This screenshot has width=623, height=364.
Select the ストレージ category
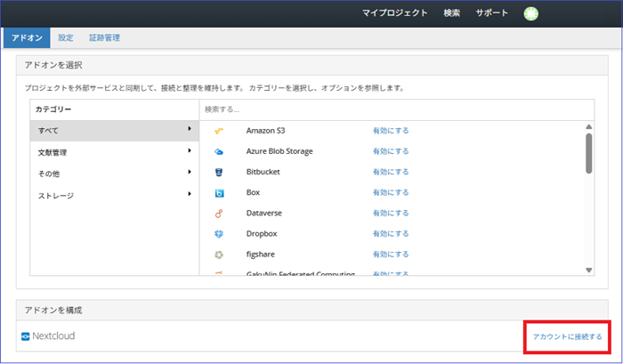pyautogui.click(x=115, y=195)
